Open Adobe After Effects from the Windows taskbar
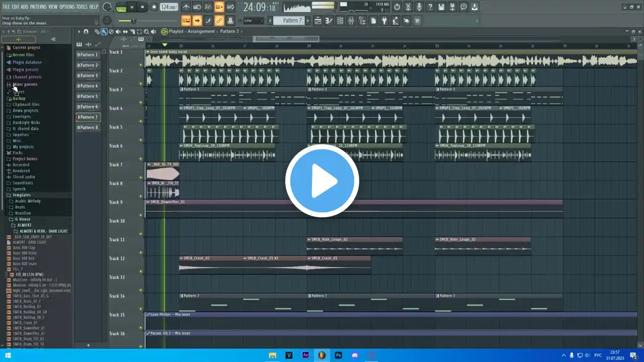 [x=305, y=355]
